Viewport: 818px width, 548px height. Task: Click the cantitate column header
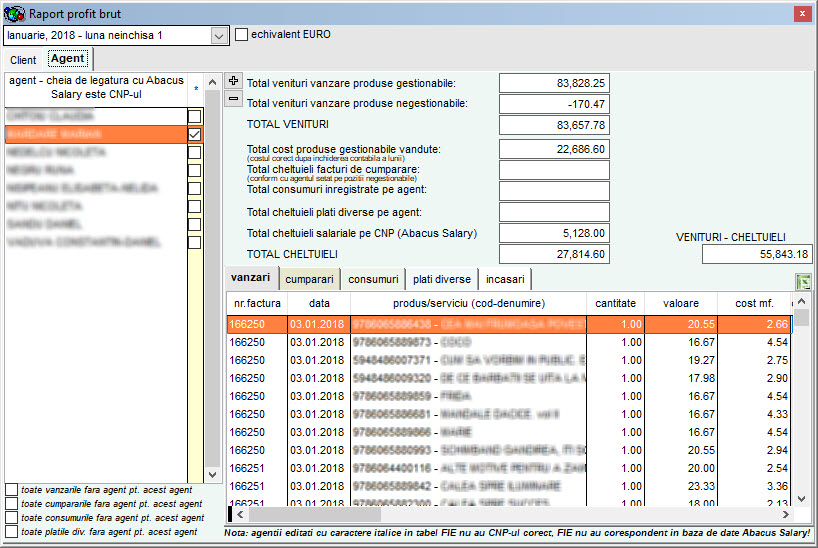click(x=616, y=303)
